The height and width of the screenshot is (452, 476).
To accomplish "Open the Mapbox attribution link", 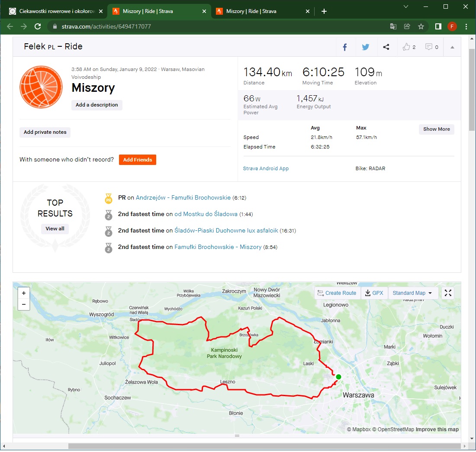I will [x=359, y=429].
